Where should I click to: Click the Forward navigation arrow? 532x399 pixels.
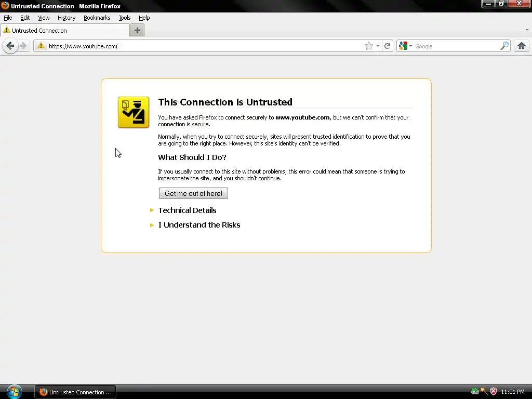[x=23, y=46]
